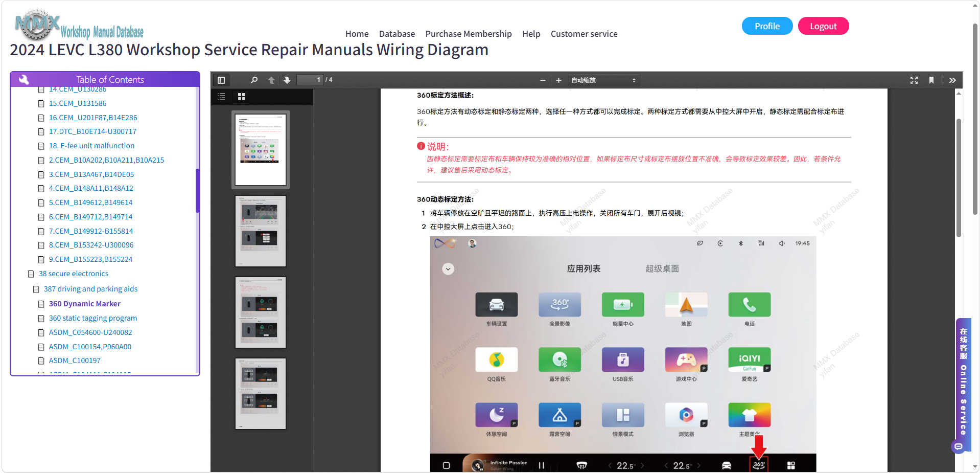
Task: Open 18. E-fee unit malfunction entry
Action: click(91, 146)
